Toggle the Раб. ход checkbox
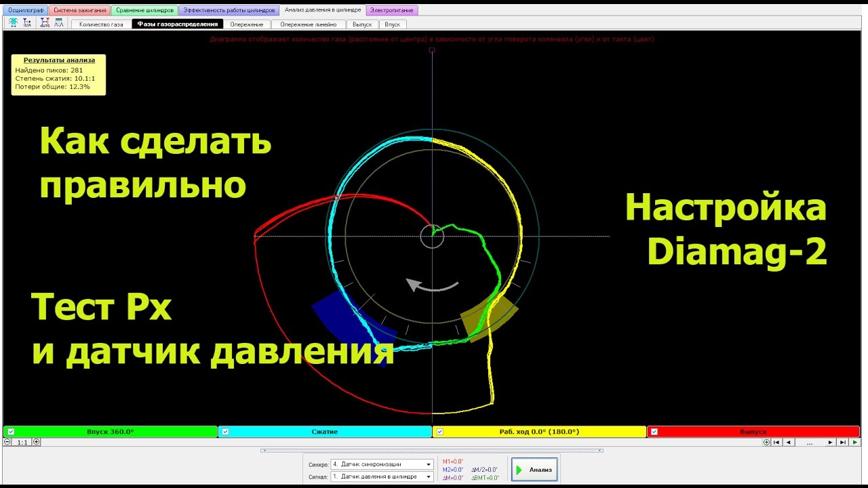Image resolution: width=868 pixels, height=488 pixels. pos(440,431)
